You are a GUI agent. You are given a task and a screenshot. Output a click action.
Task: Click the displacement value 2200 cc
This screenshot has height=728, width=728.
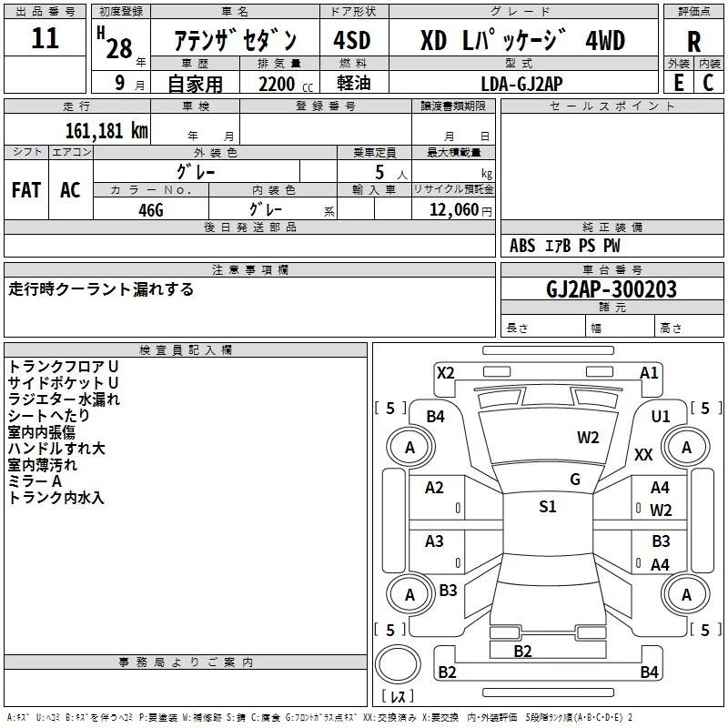tap(286, 84)
